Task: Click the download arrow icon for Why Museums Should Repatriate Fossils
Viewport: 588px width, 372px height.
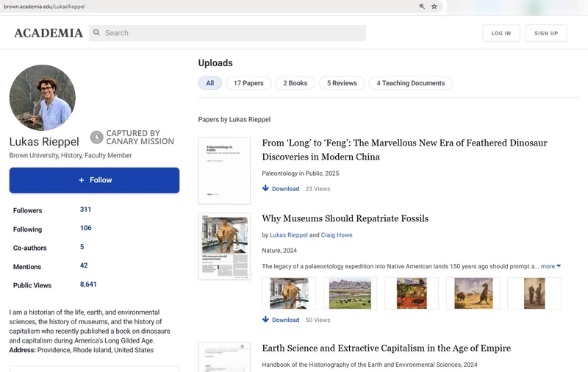Action: [x=265, y=320]
